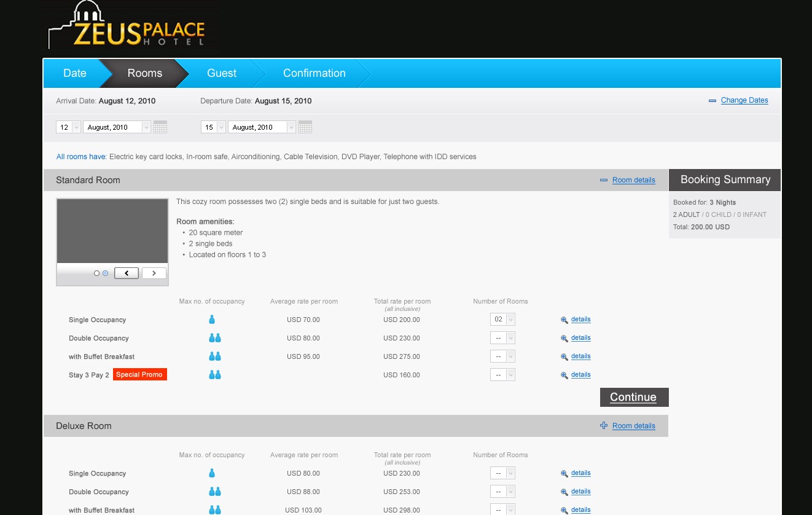Collapse Standard Room via Room details link

[x=634, y=180]
